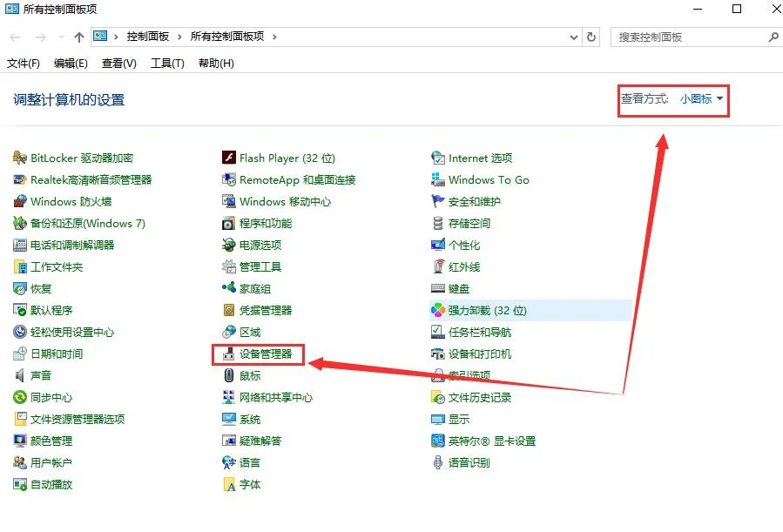
Task: Click the 搜索控制面板 search box
Action: click(x=688, y=37)
